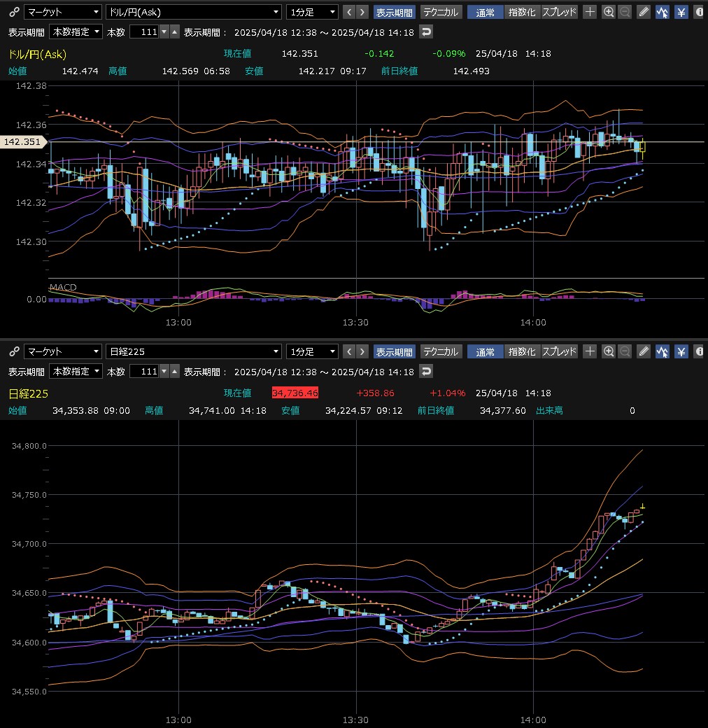Zoom out on the ドル/円 chart
708x728 pixels.
coord(625,12)
